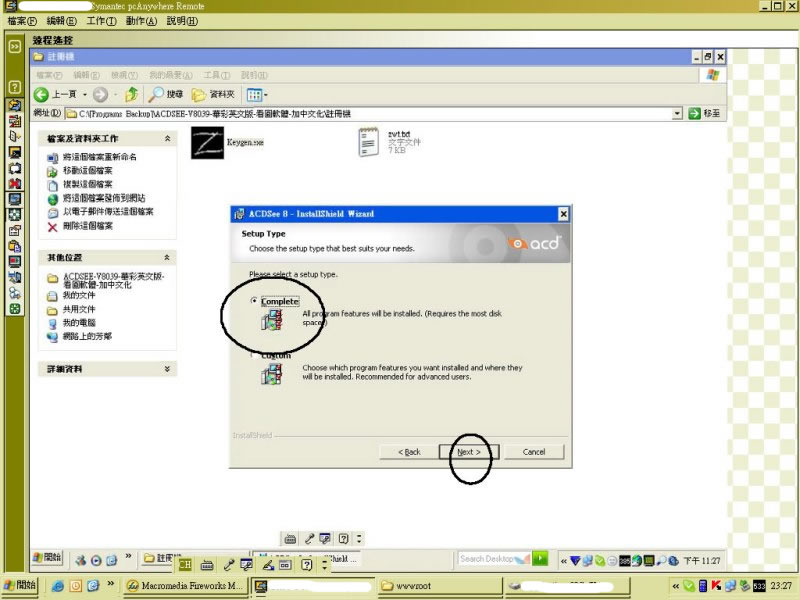
Task: Open 共用文件 in the 其他位置 panel
Action: pyautogui.click(x=79, y=309)
